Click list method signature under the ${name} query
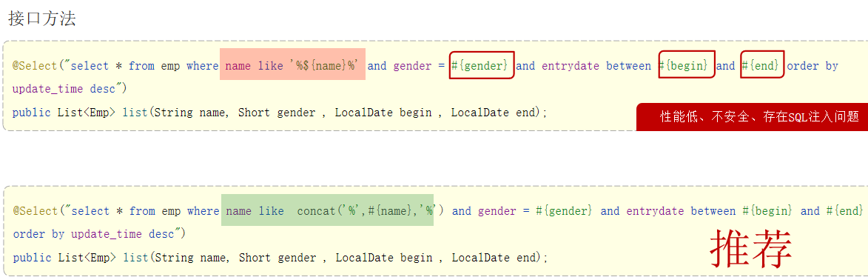 click(x=280, y=113)
